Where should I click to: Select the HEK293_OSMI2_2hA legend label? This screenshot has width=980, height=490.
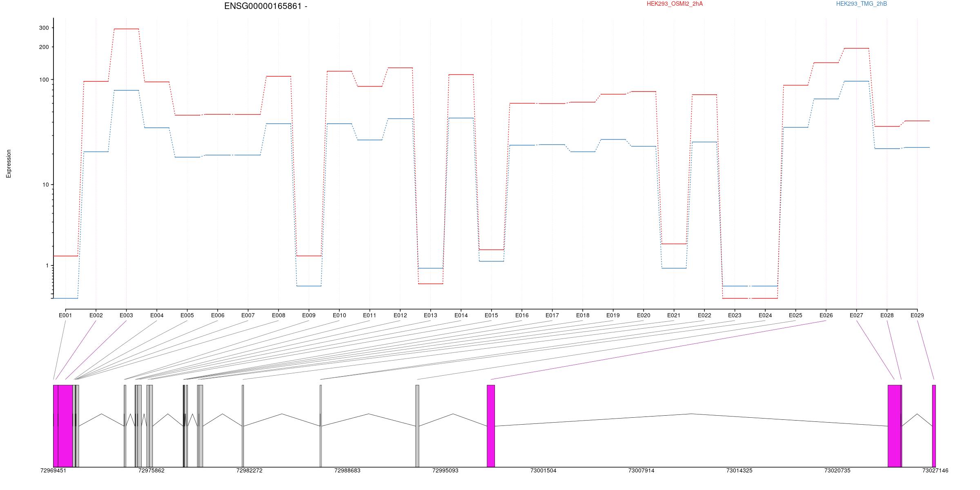(x=675, y=4)
